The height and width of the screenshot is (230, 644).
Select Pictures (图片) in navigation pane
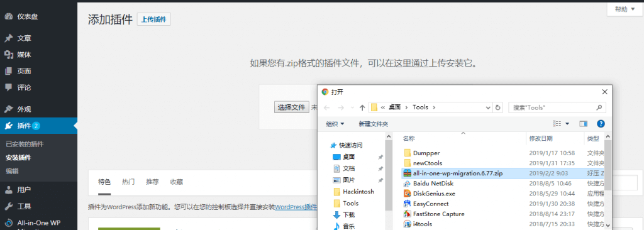tap(349, 180)
